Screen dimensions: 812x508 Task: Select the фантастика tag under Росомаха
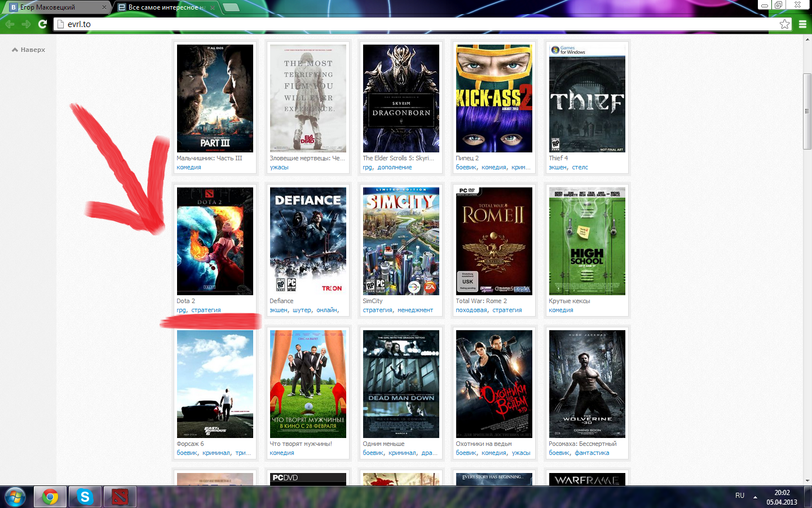(x=592, y=453)
